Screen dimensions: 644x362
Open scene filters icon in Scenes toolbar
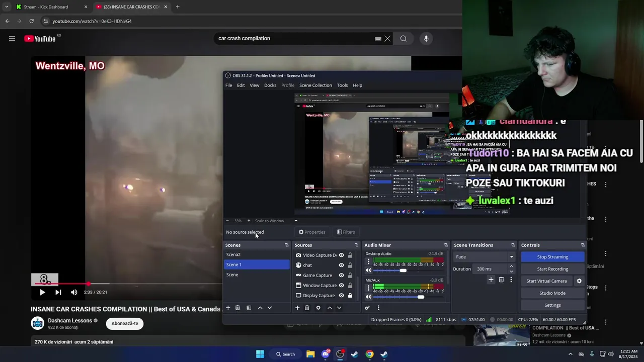249,308
